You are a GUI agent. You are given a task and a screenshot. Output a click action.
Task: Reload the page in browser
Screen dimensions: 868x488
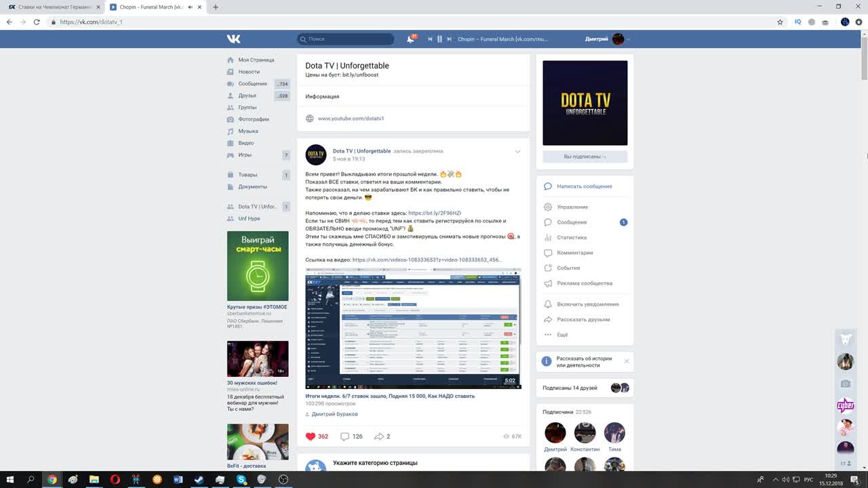tap(37, 22)
